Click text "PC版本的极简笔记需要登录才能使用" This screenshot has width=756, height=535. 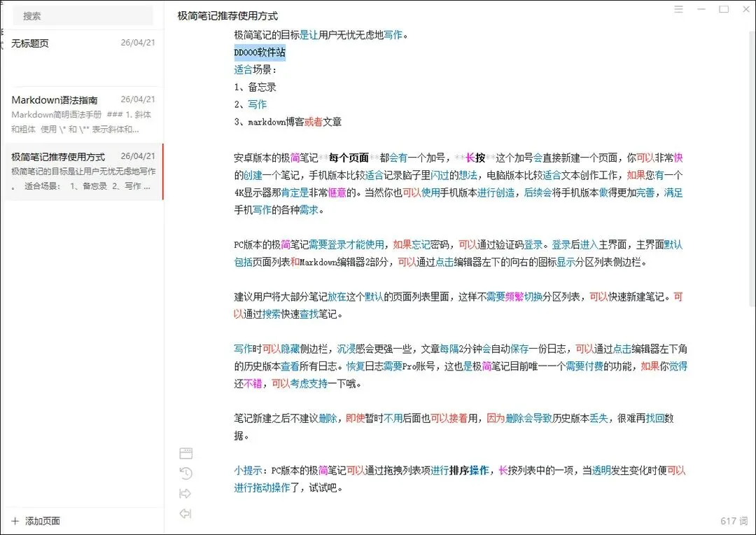(309, 244)
